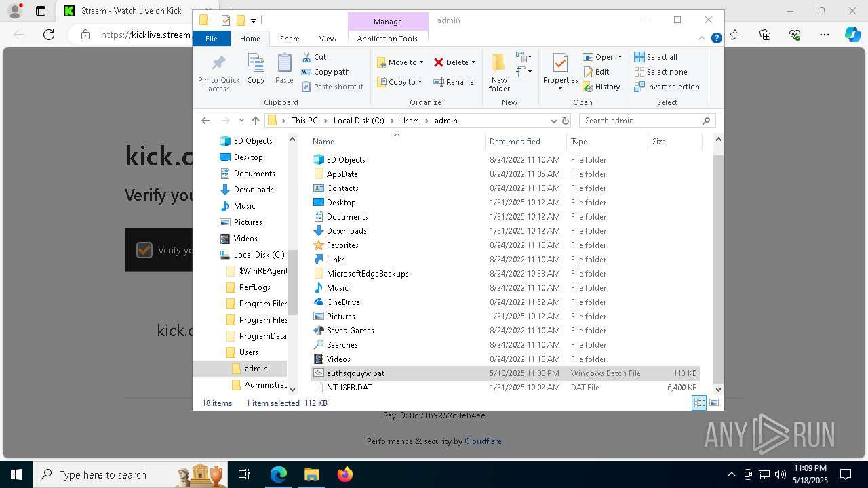This screenshot has height=488, width=868.
Task: Open Edge Settings and more menu
Action: click(x=824, y=35)
